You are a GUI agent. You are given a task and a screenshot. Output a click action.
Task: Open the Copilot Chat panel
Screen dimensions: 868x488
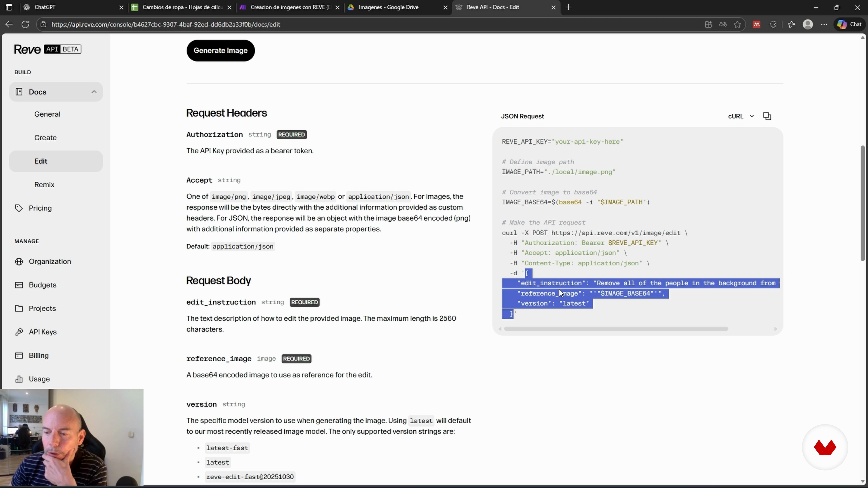(x=849, y=24)
